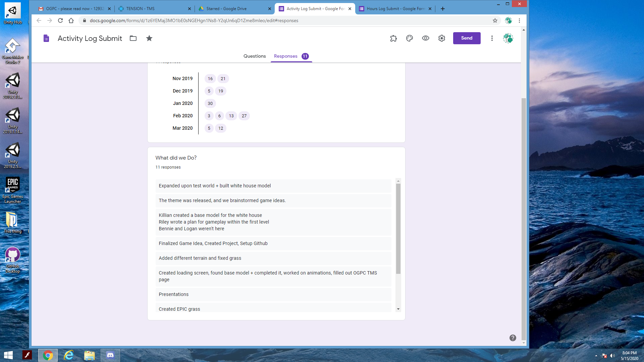This screenshot has height=362, width=644.
Task: Click the Send button
Action: coord(466,38)
